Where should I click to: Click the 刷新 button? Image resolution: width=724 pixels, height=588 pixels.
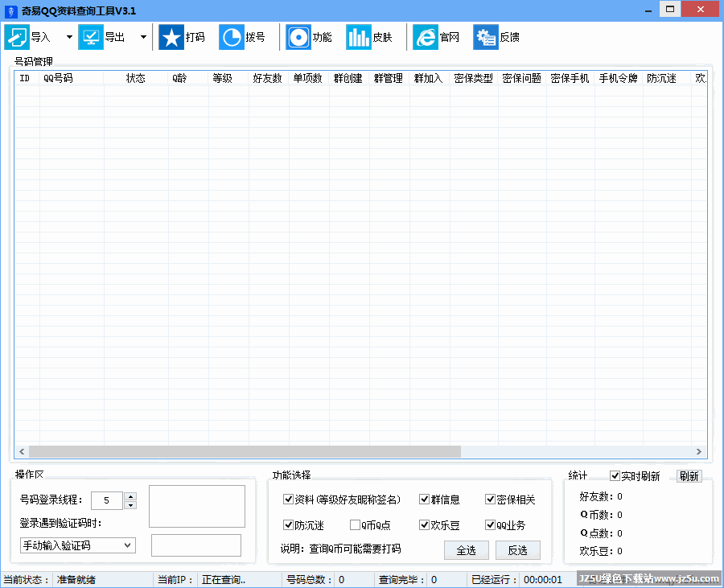tap(689, 476)
